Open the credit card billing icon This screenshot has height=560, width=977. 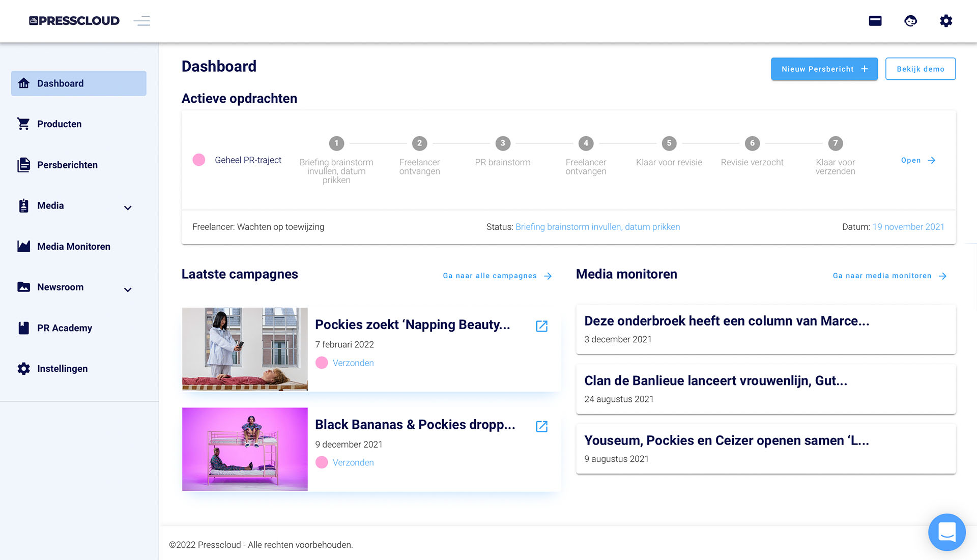[x=875, y=21]
